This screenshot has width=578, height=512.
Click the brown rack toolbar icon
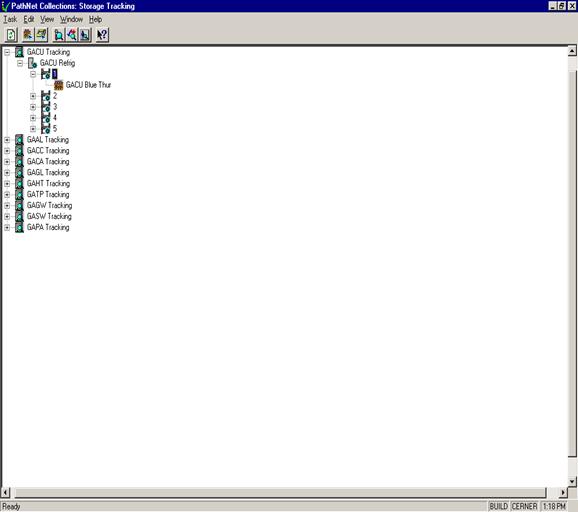[x=28, y=35]
